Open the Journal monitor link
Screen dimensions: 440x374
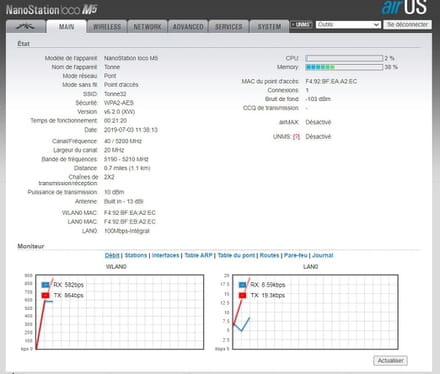click(322, 255)
